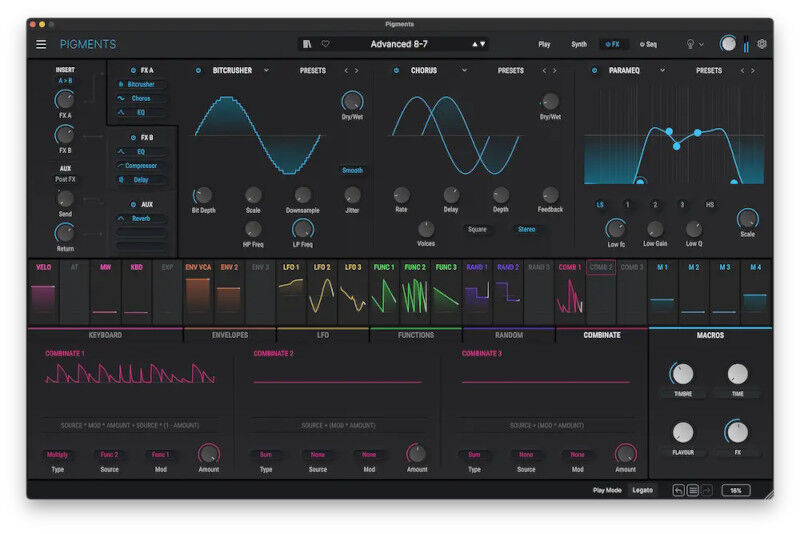The image size is (800, 534).
Task: Disable the Chorus effect power button
Action: pyautogui.click(x=394, y=71)
